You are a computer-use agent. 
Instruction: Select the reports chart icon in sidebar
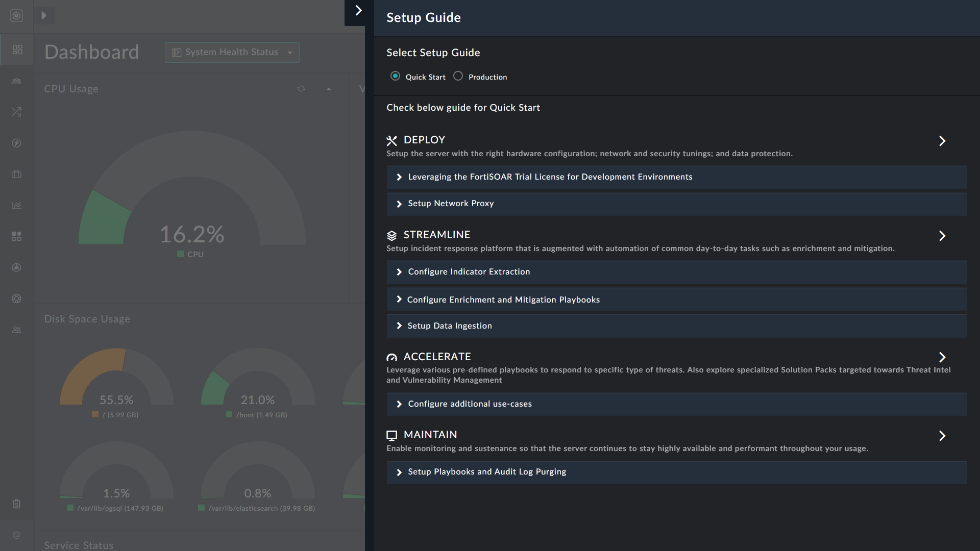(17, 205)
